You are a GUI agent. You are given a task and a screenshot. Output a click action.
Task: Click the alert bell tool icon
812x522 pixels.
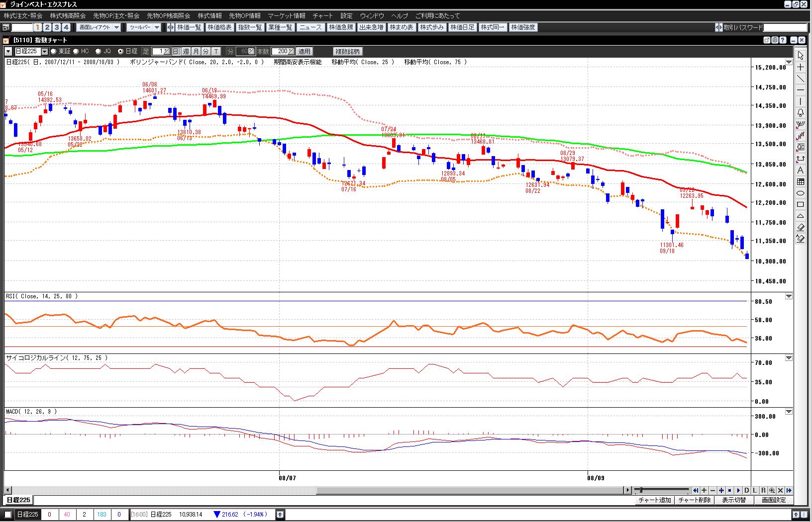[x=801, y=113]
